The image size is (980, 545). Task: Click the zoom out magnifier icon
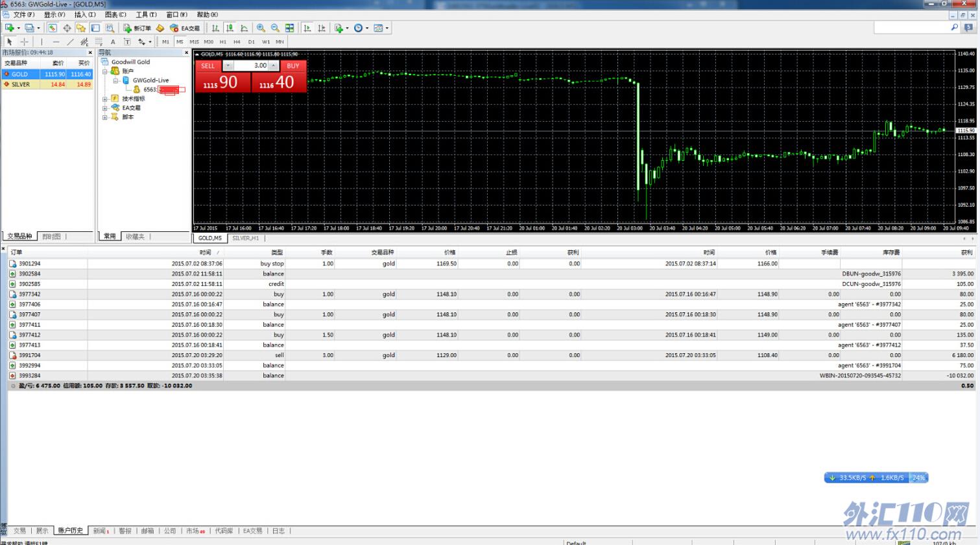tap(275, 28)
